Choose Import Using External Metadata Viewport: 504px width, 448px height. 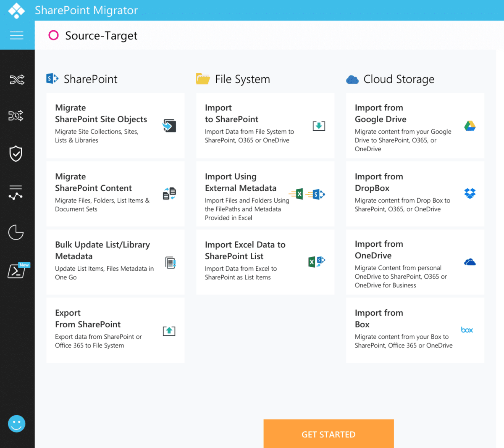point(265,194)
